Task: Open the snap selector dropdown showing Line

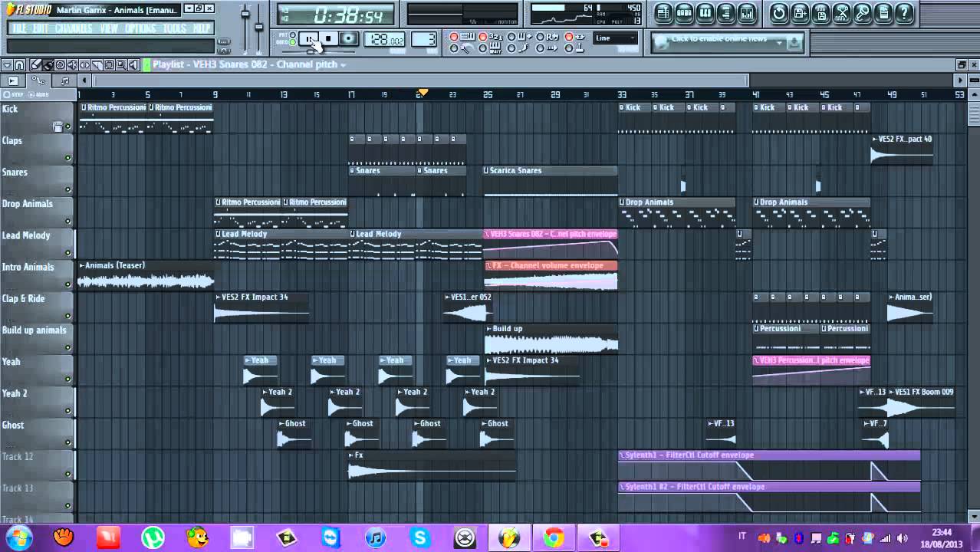Action: (616, 38)
